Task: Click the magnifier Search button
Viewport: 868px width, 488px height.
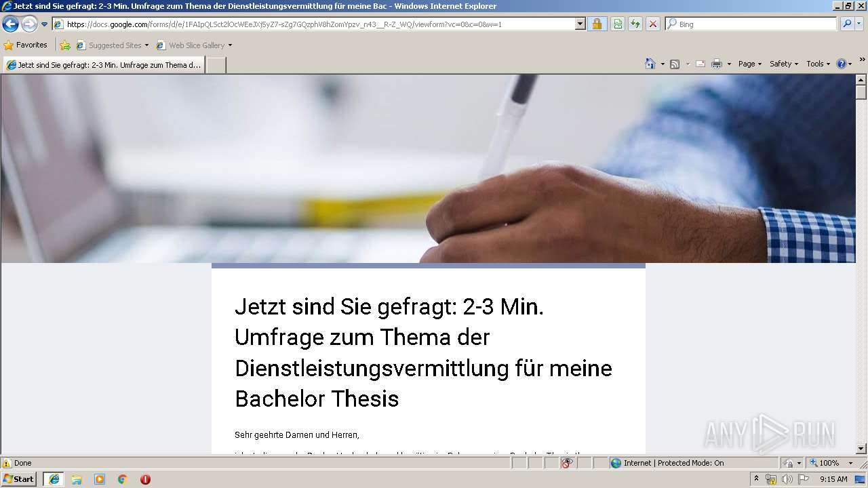Action: [x=847, y=24]
